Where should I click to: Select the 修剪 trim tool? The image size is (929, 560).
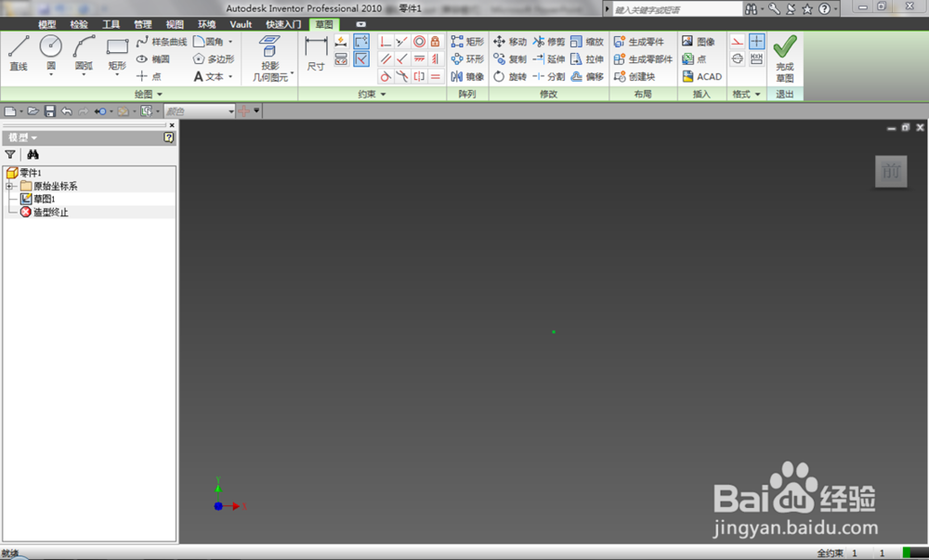click(x=549, y=42)
